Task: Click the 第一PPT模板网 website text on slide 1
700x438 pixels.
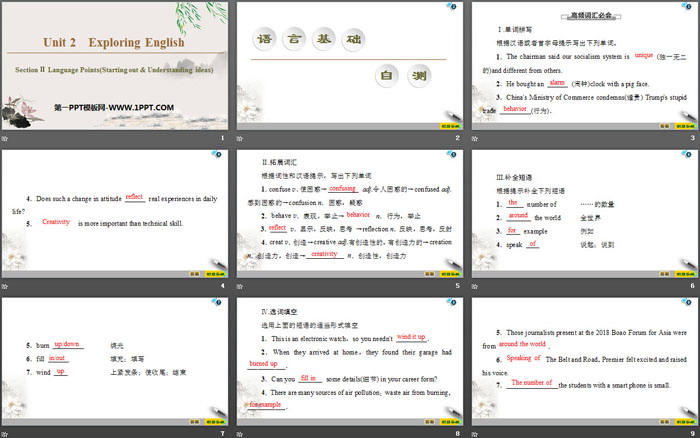Action: click(114, 108)
